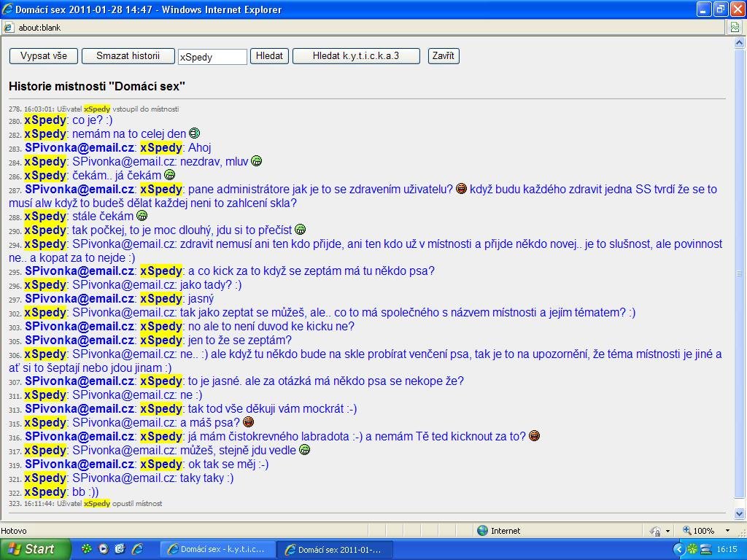Click the page icon right of address bar
The image size is (747, 560).
click(x=735, y=27)
